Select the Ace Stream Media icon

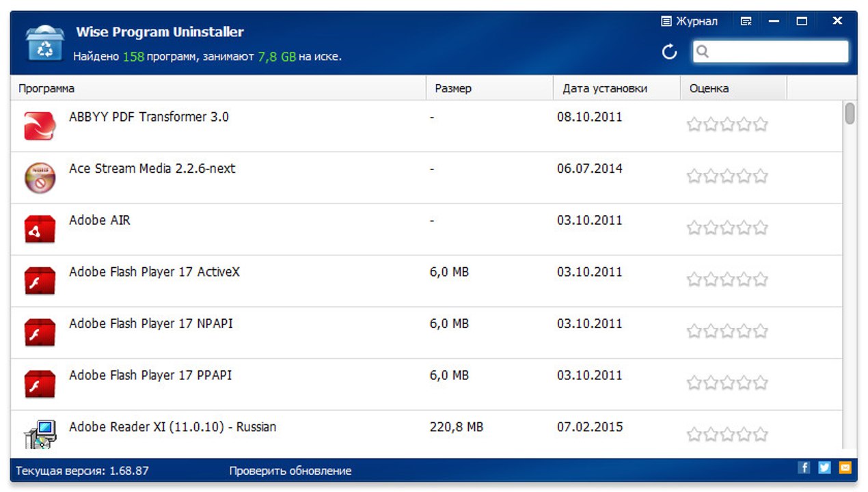coord(40,178)
